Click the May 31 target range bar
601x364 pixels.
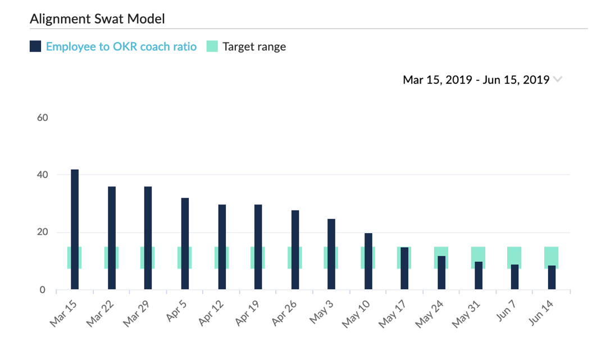click(x=478, y=253)
